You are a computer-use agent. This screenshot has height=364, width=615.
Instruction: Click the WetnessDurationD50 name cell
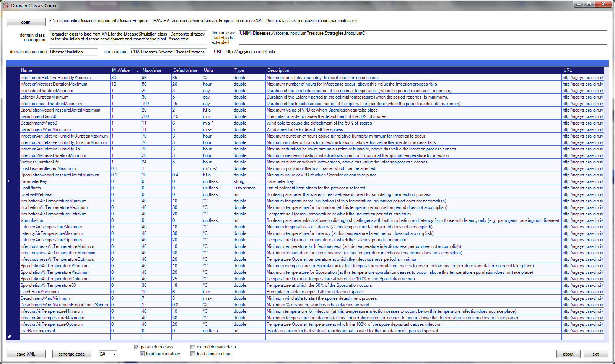tap(65, 162)
